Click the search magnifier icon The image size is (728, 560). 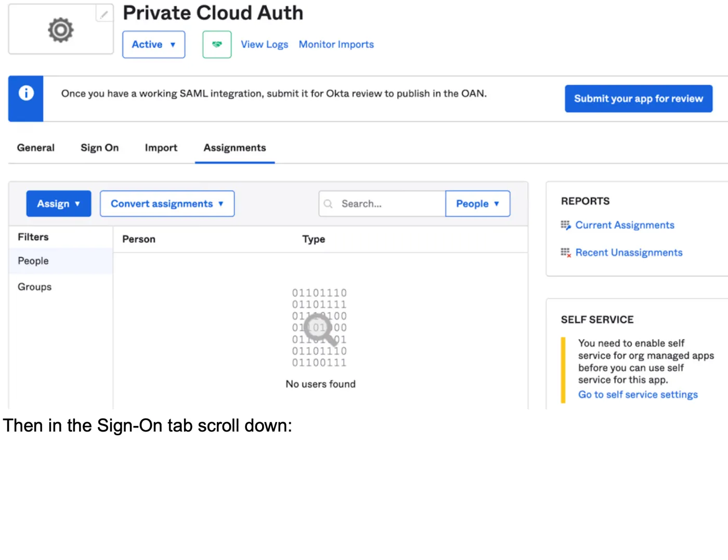[328, 204]
